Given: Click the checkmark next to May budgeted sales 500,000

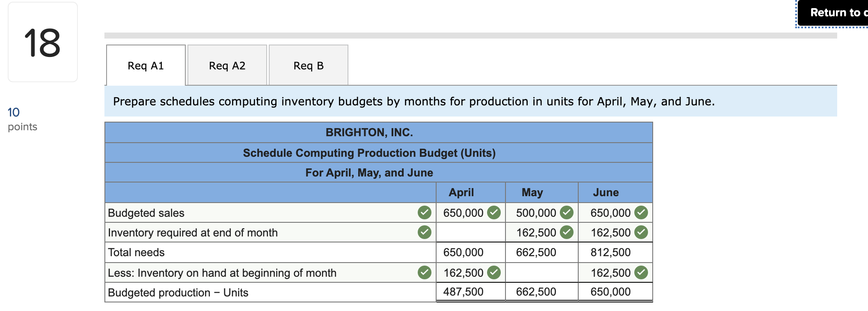Looking at the screenshot, I should pyautogui.click(x=567, y=212).
